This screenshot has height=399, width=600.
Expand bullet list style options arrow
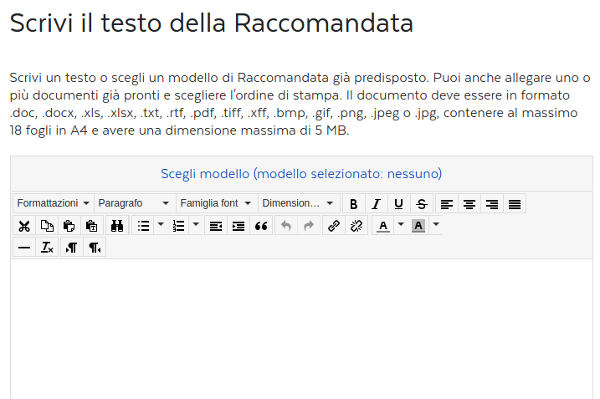tap(161, 225)
